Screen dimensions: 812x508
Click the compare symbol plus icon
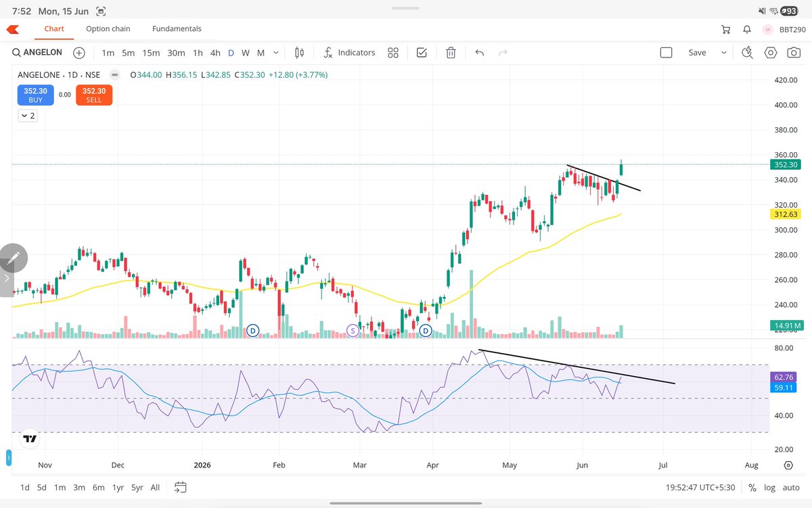click(x=79, y=53)
